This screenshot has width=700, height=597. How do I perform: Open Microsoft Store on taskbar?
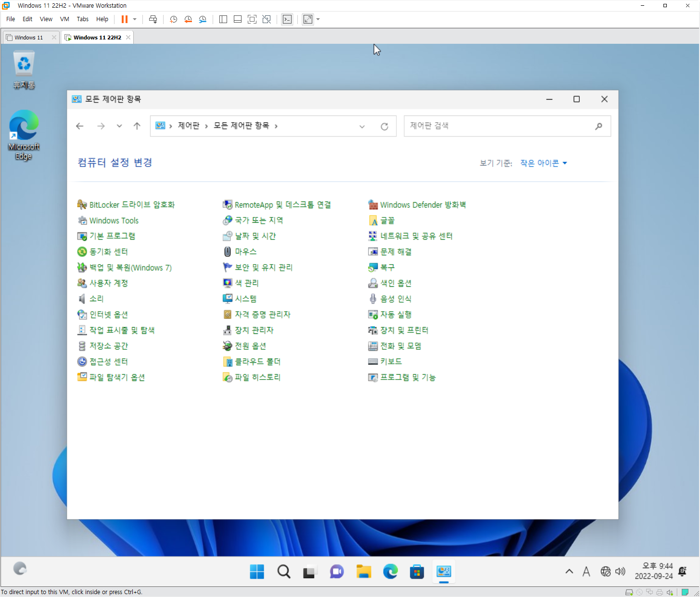pyautogui.click(x=417, y=572)
